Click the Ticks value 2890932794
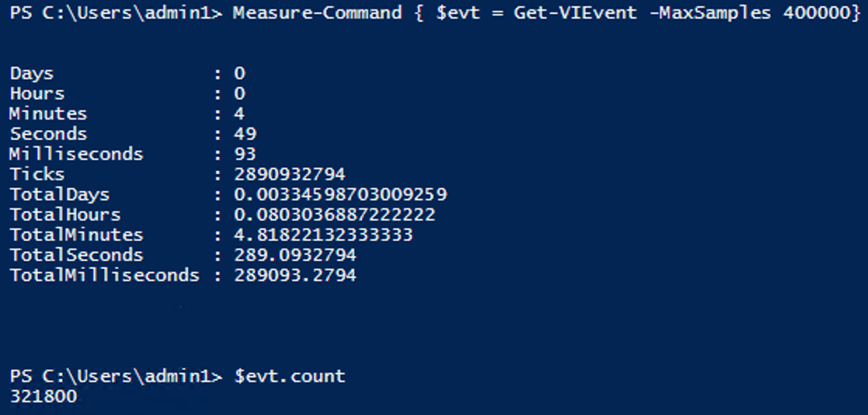This screenshot has width=868, height=415. coord(290,175)
